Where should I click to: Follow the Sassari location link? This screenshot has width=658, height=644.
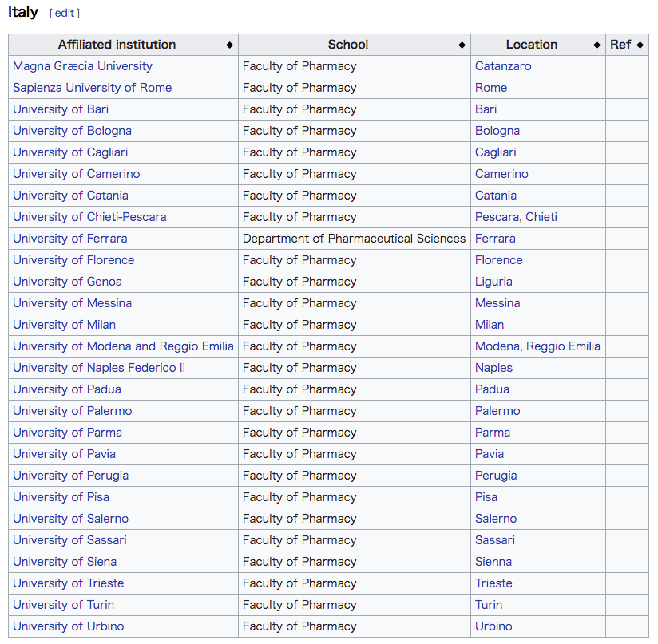point(495,540)
